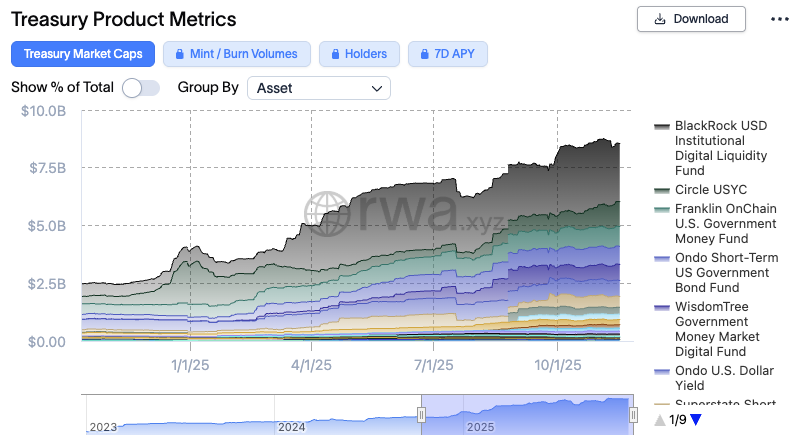This screenshot has height=438, width=808.
Task: Go to previous legend page arrow
Action: coord(660,420)
